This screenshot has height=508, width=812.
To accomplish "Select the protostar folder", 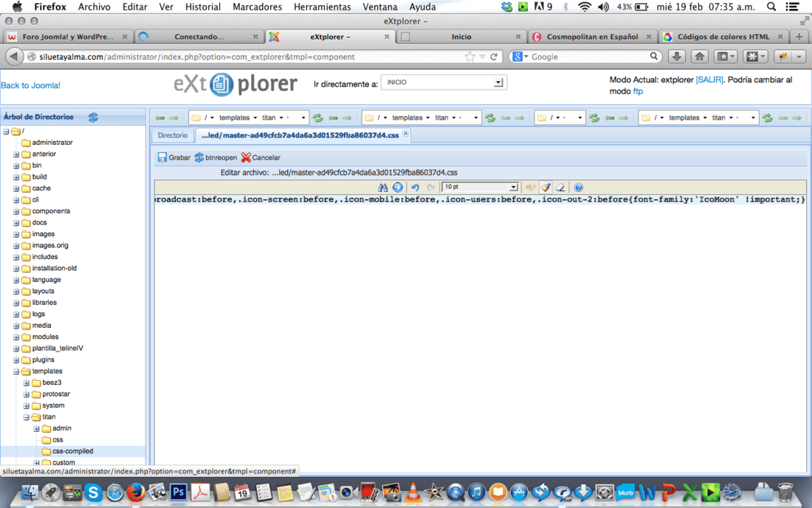I will click(55, 394).
